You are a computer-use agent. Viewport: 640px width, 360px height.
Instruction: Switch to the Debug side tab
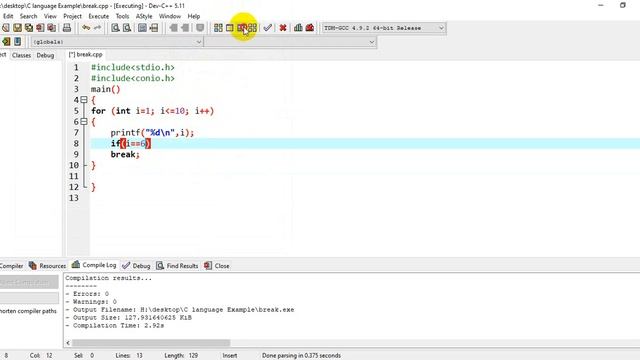[x=45, y=55]
